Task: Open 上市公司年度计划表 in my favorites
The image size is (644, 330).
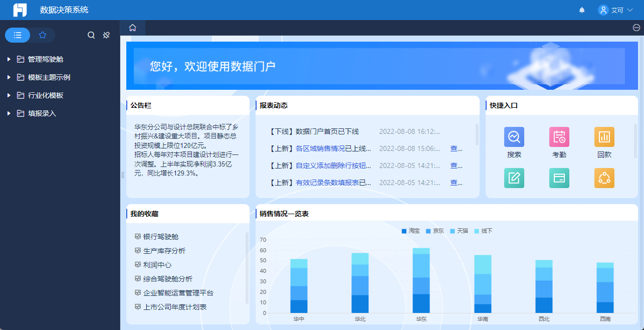Action: point(175,307)
